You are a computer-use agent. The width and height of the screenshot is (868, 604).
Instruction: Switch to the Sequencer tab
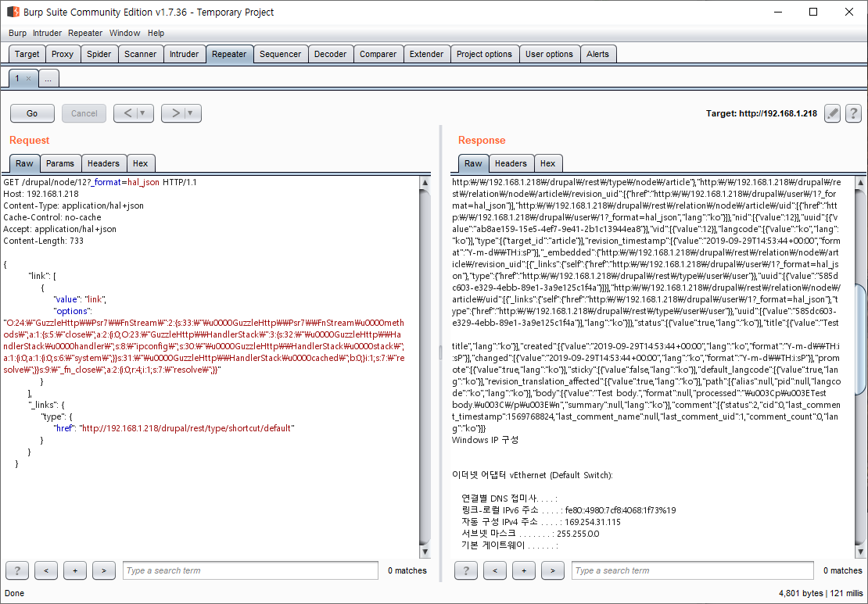281,54
